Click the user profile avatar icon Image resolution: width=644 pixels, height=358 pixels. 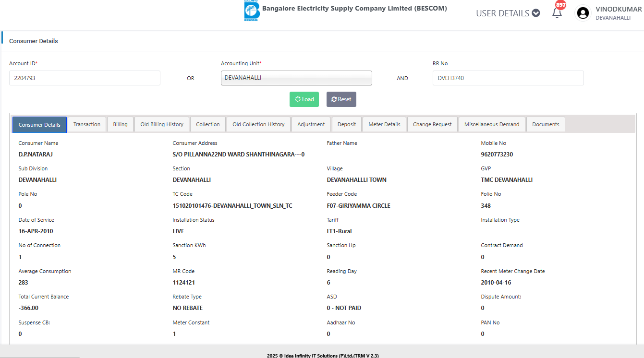[583, 13]
